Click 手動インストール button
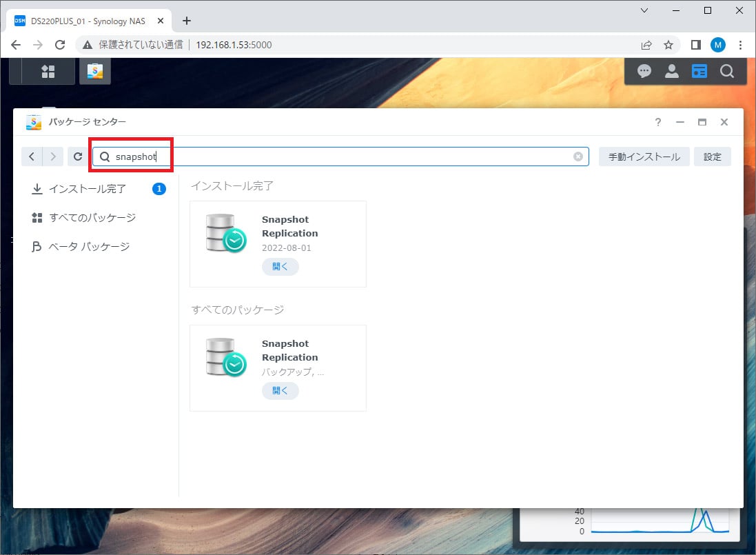The height and width of the screenshot is (555, 756). (x=644, y=157)
